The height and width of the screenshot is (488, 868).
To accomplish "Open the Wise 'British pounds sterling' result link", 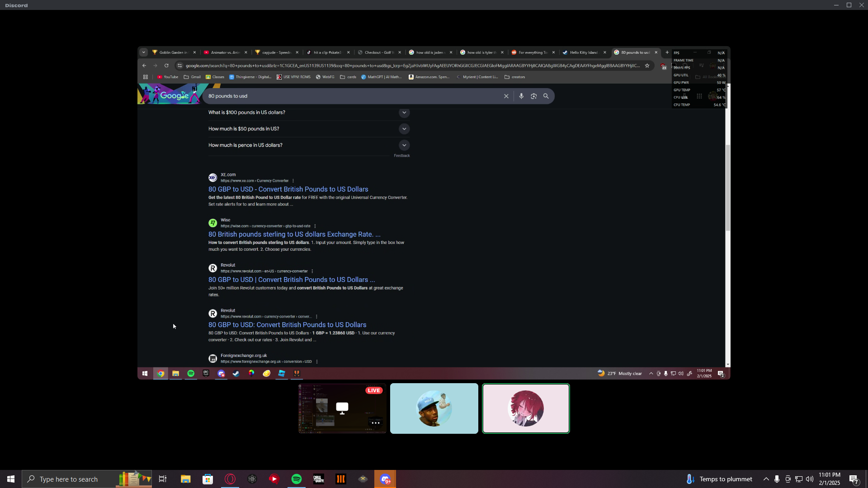I will [294, 235].
